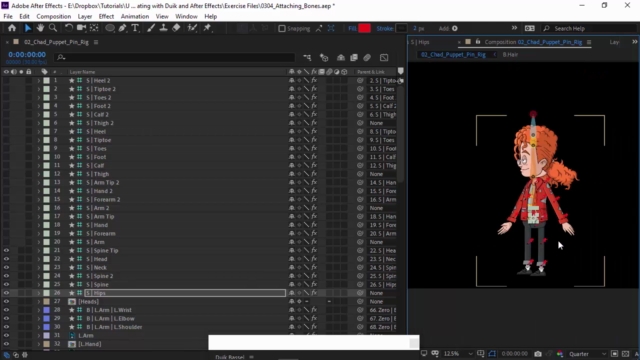640x360 pixels.
Task: Click the label color of S | Heel 2
Action: [x=47, y=81]
